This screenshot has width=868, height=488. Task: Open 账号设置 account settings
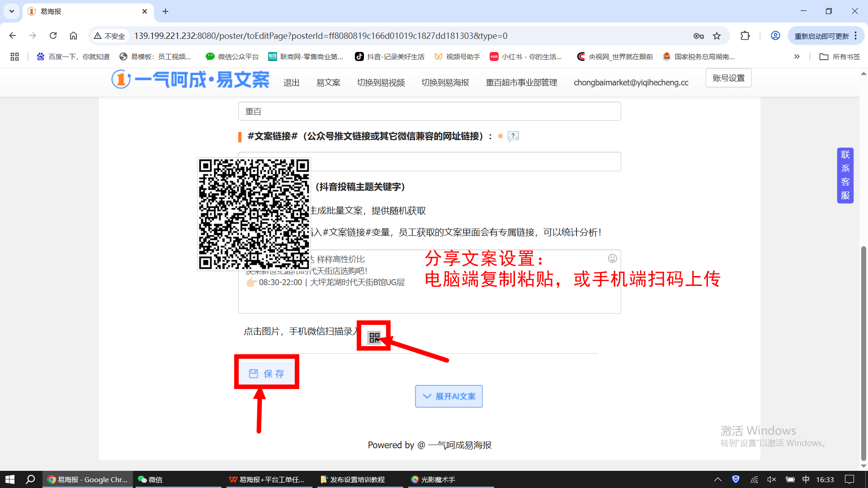(x=729, y=78)
